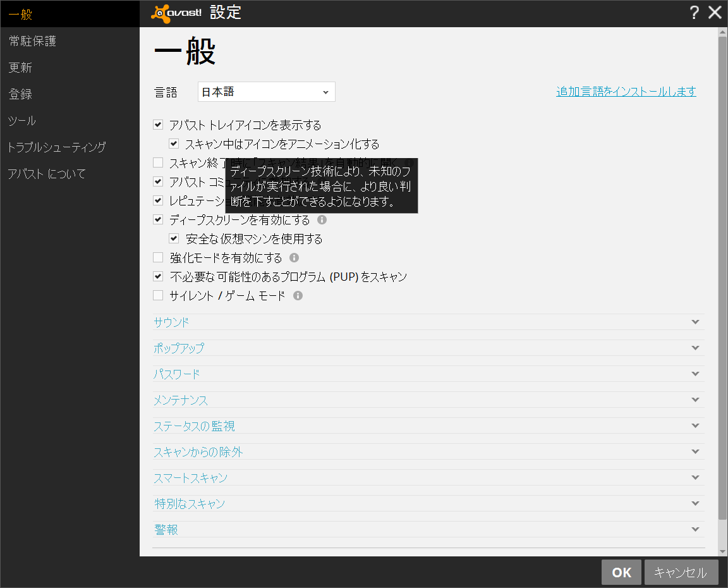Screen dimensions: 728x588
Task: Disable スキャン中はアイコンをアニメーション化する
Action: pos(174,144)
